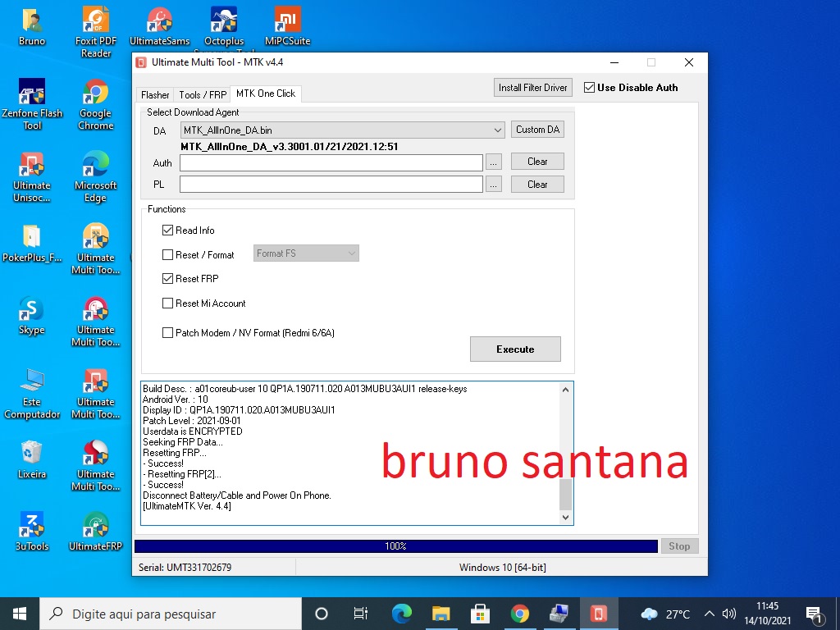Launch Octoplus desktop shortcut
The height and width of the screenshot is (630, 840).
(224, 27)
